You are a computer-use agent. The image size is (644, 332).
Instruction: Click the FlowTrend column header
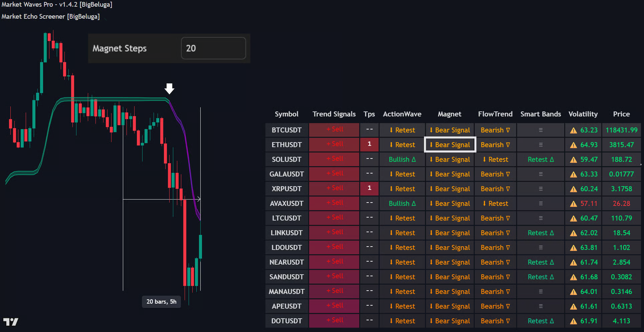click(495, 114)
